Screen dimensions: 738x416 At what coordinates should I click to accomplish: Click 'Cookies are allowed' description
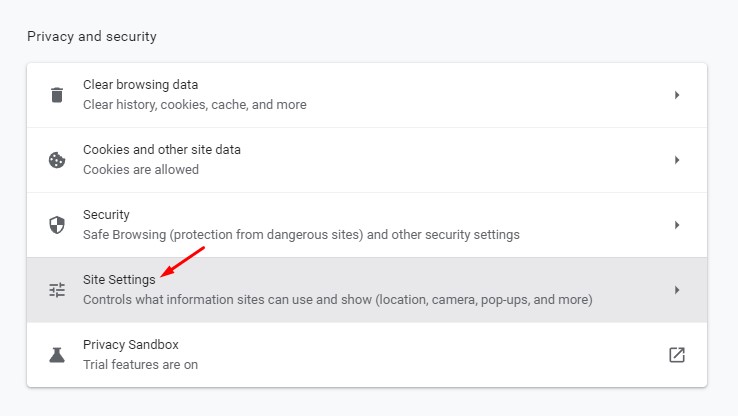(x=141, y=169)
